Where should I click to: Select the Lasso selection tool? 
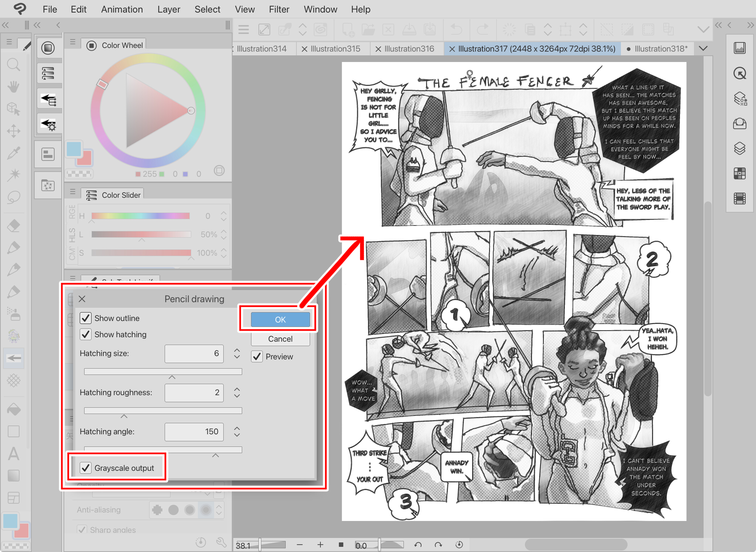click(14, 197)
